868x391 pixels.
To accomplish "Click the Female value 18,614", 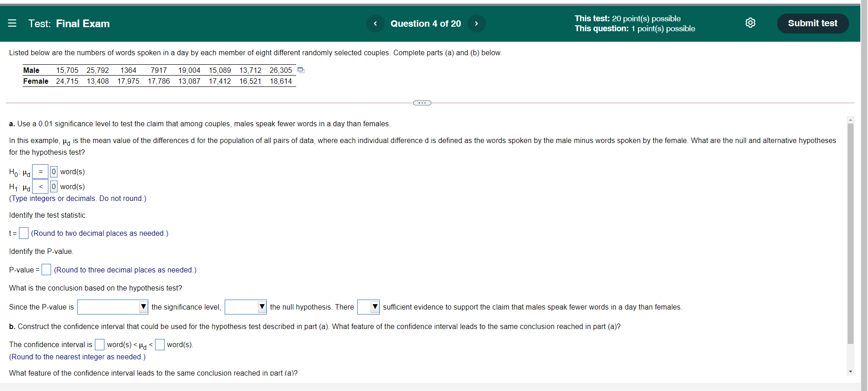I will click(x=281, y=81).
